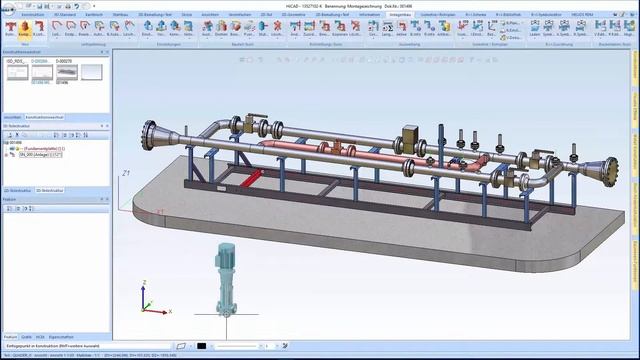Click the Save icon in quick access toolbar

[40, 6]
